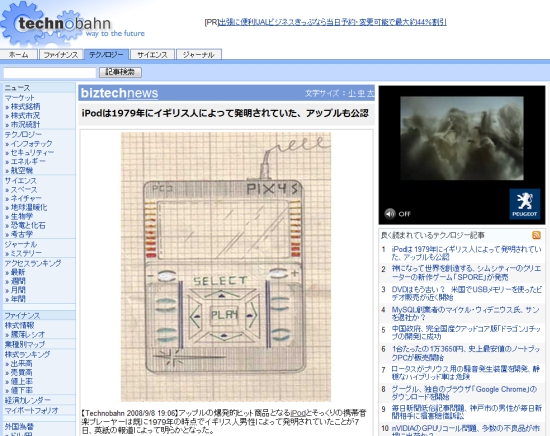Image resolution: width=550 pixels, height=436 pixels.
Task: Open ranked article 9 about 毎日新聞
Action: (466, 412)
